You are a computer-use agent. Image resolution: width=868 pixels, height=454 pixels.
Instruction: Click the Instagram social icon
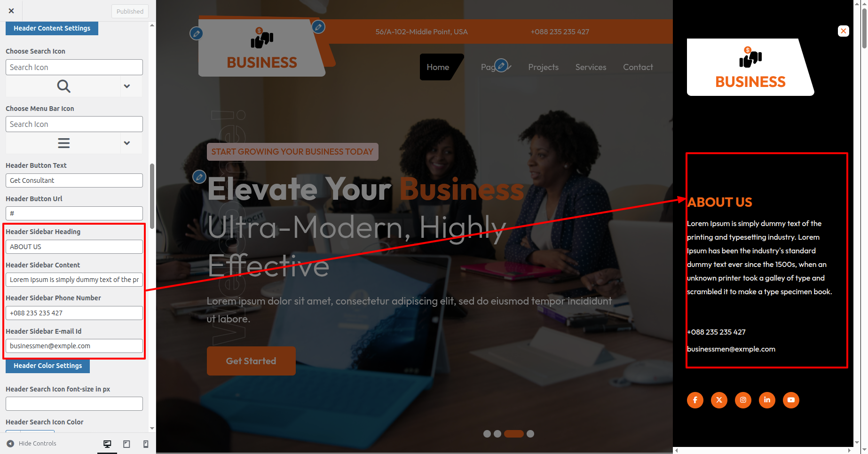[743, 400]
